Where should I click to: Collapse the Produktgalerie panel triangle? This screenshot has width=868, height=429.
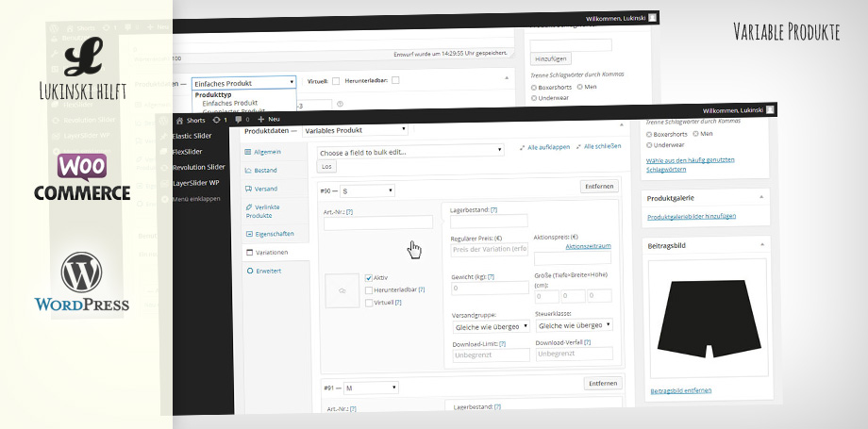[x=761, y=197]
